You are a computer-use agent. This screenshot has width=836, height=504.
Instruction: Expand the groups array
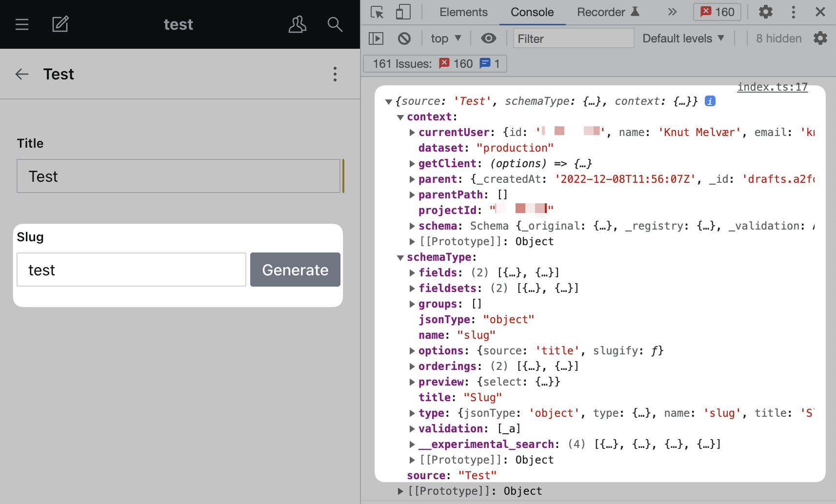pyautogui.click(x=412, y=304)
